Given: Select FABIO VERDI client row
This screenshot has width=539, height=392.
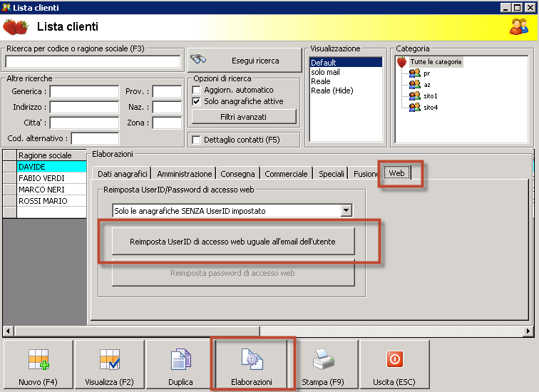Looking at the screenshot, I should pos(51,178).
